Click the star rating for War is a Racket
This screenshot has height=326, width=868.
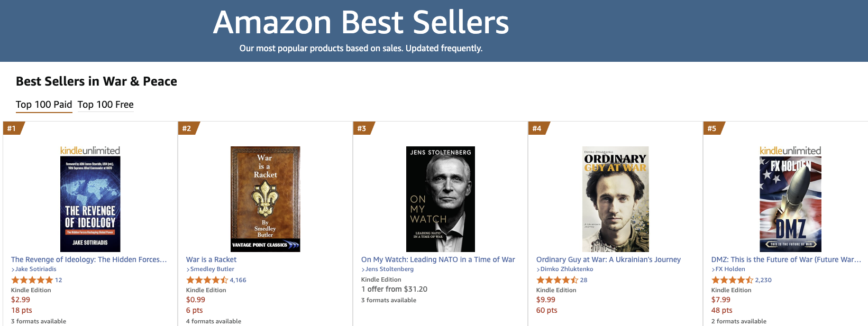pyautogui.click(x=207, y=280)
